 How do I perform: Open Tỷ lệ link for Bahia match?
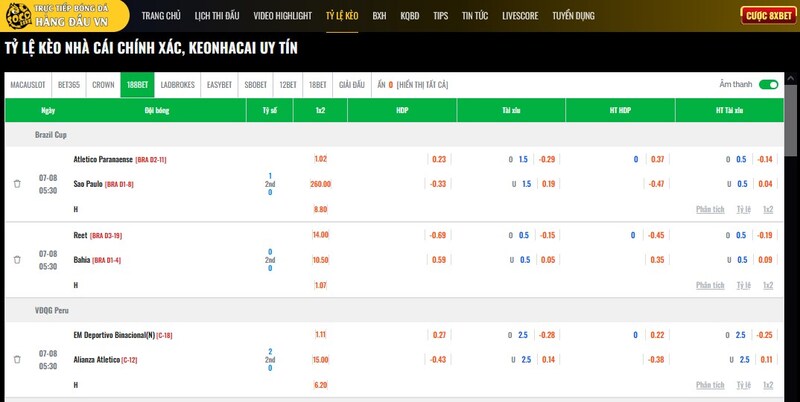point(743,285)
